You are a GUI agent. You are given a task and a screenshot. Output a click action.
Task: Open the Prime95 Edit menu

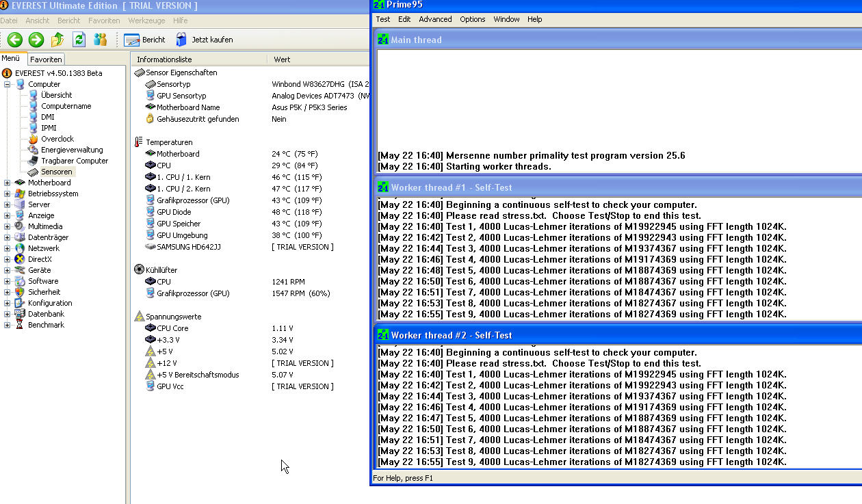pos(404,19)
